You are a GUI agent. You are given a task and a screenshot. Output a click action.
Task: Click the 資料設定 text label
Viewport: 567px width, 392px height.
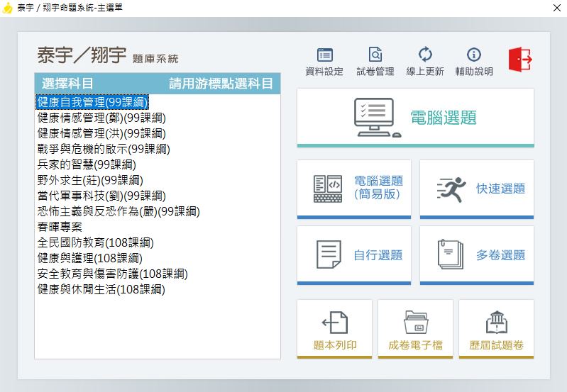[x=324, y=72]
